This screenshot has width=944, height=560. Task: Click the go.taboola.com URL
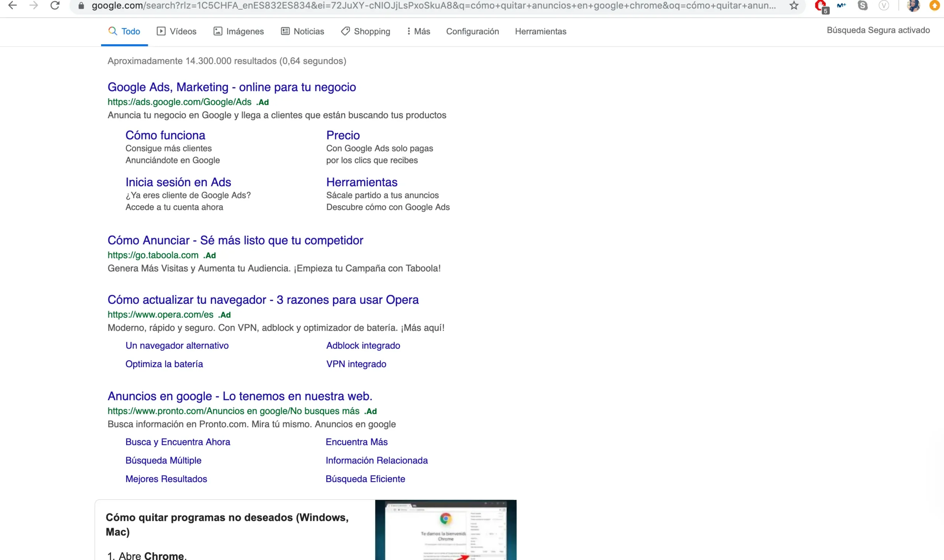pyautogui.click(x=153, y=255)
